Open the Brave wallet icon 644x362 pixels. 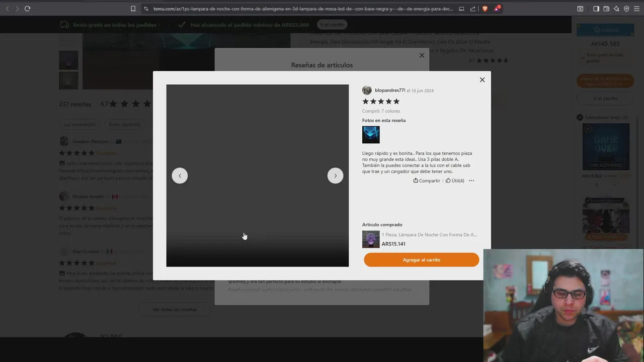(x=606, y=9)
